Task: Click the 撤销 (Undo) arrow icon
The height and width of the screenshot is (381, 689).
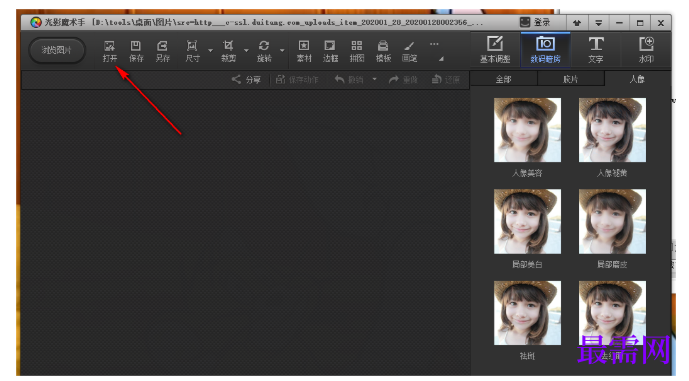Action: tap(339, 79)
